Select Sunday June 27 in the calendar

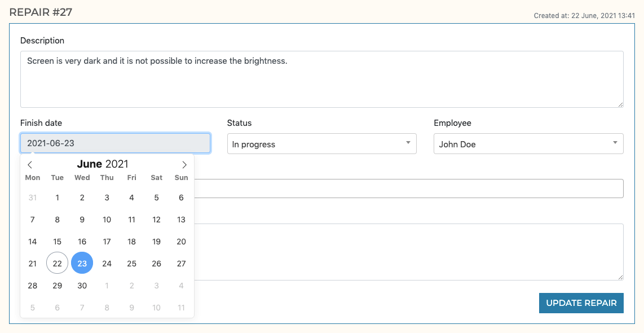tap(181, 263)
